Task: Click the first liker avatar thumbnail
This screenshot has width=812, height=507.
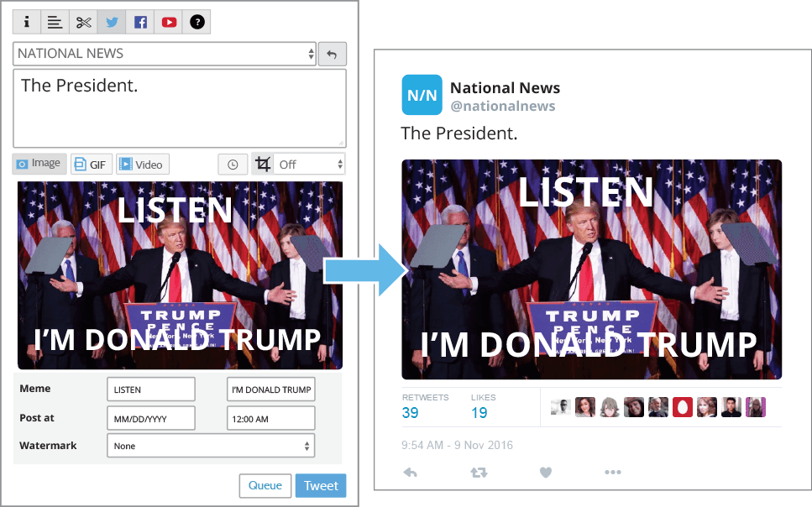Action: pyautogui.click(x=560, y=407)
